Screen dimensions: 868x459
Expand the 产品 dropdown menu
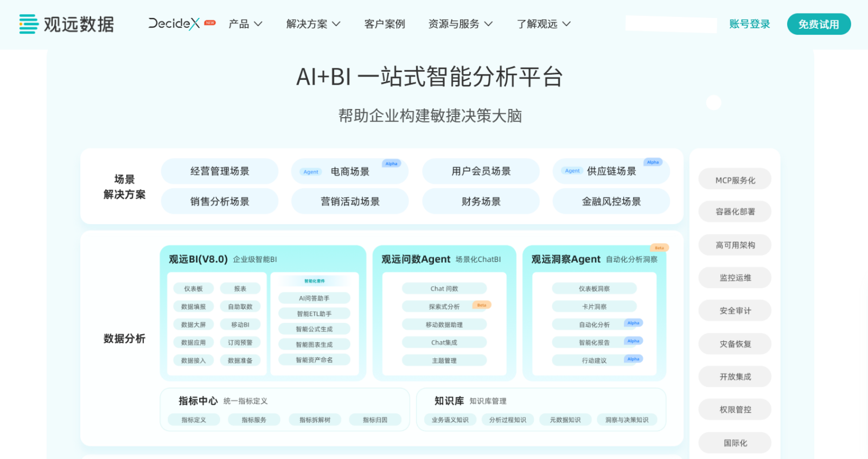[245, 24]
